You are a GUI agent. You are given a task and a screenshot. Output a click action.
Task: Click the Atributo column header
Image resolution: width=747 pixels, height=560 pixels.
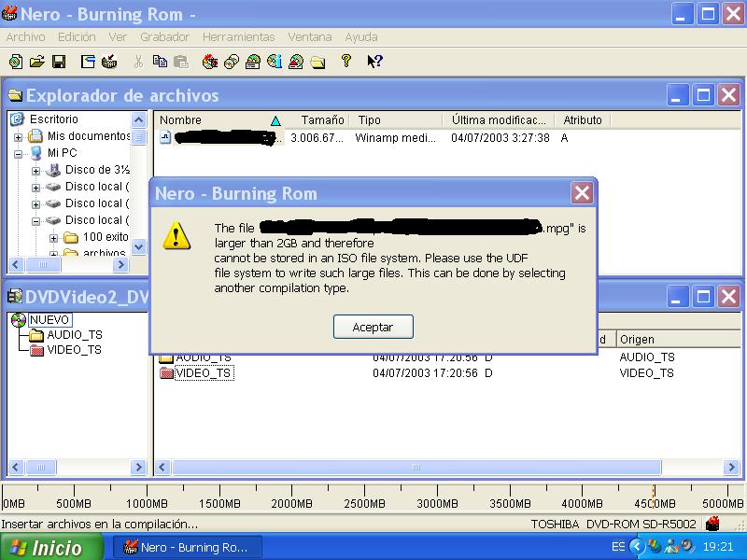pyautogui.click(x=582, y=120)
